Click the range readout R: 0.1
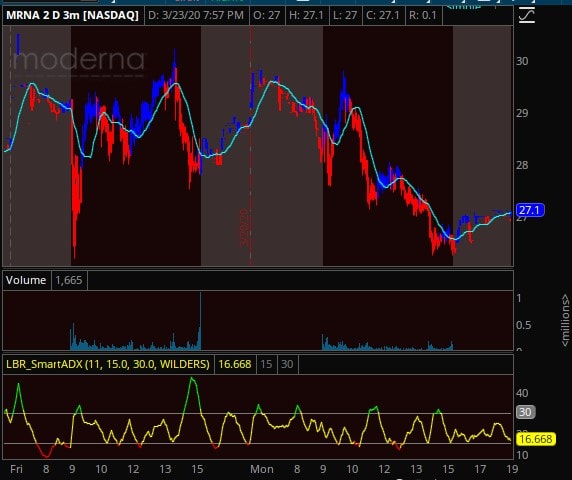 [423, 15]
